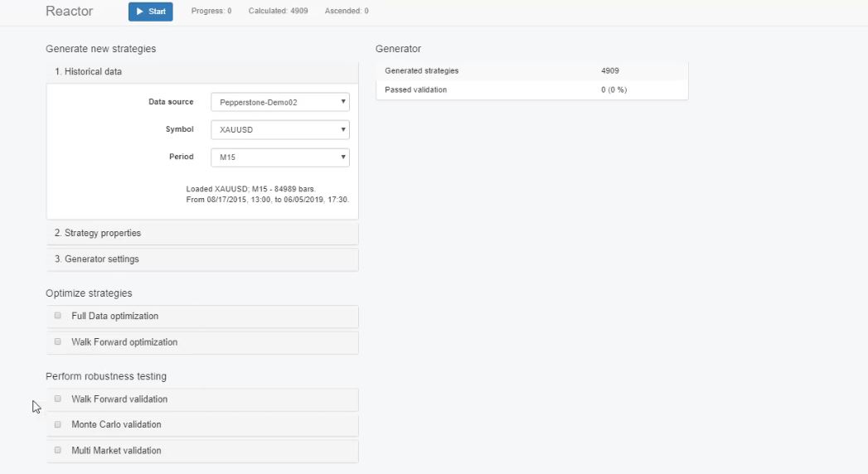
Task: Click the Progress counter in the header
Action: click(211, 12)
